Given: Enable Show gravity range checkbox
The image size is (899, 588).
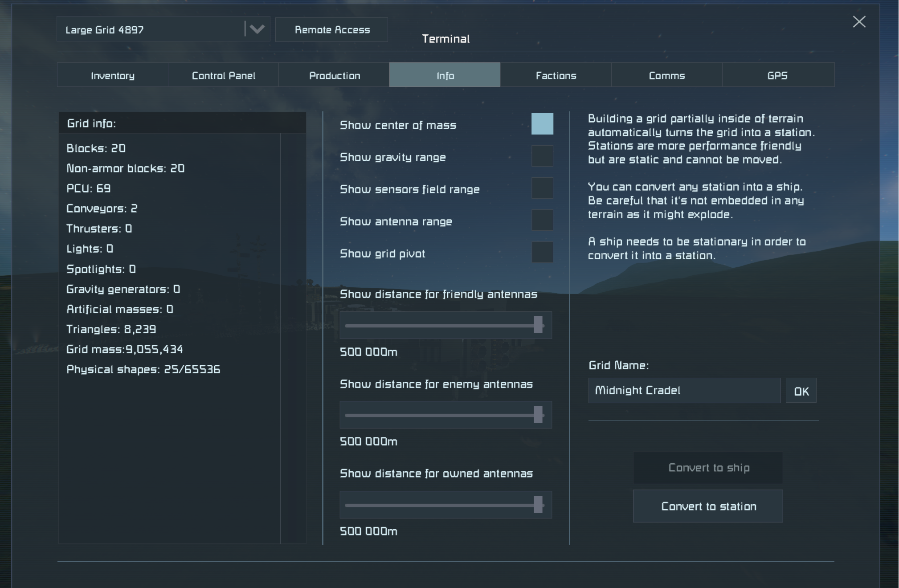Looking at the screenshot, I should [x=542, y=156].
